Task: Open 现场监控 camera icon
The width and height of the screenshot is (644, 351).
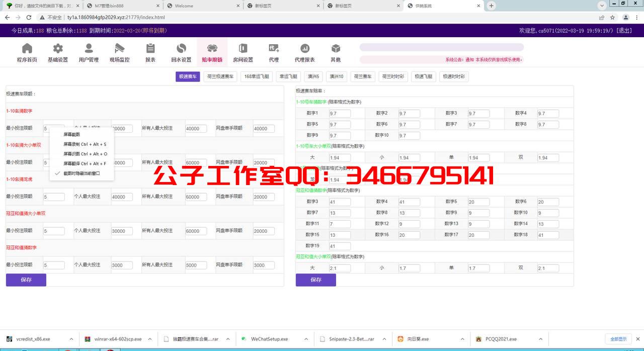Action: [120, 48]
